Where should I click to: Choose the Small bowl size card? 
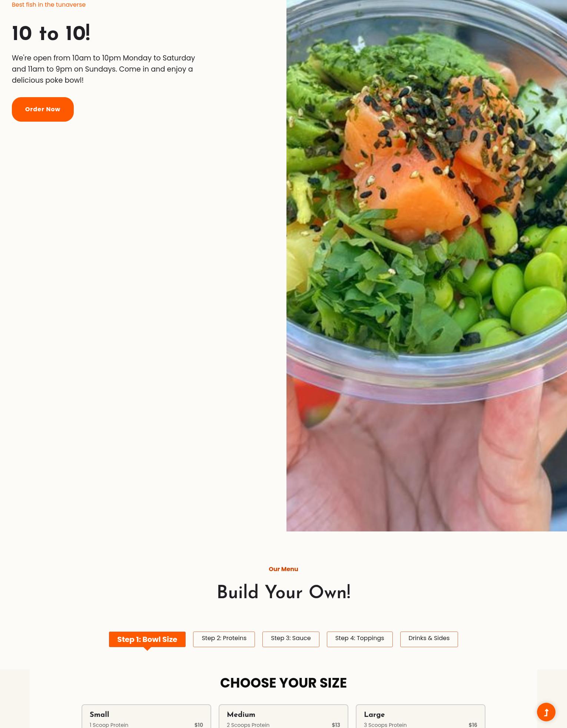click(146, 716)
